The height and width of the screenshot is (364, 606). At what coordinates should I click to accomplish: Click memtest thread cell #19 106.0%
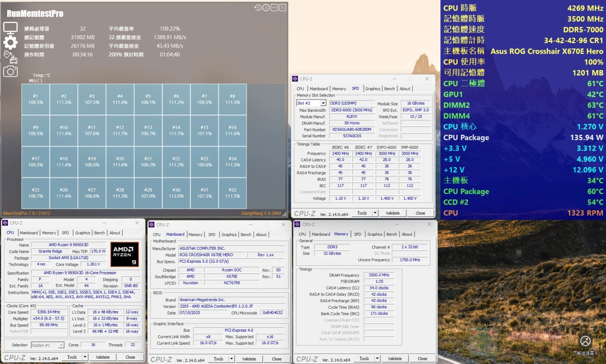[92, 162]
